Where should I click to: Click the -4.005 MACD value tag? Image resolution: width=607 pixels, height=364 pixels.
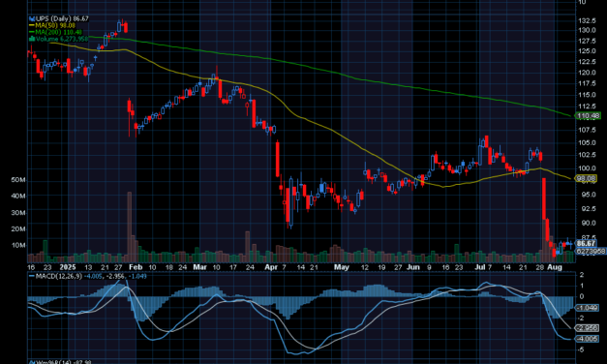click(588, 339)
